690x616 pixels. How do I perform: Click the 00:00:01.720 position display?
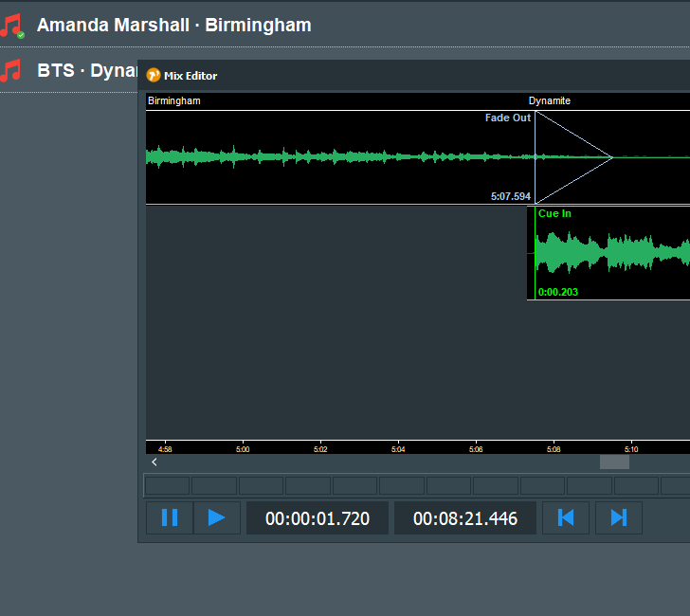click(318, 518)
